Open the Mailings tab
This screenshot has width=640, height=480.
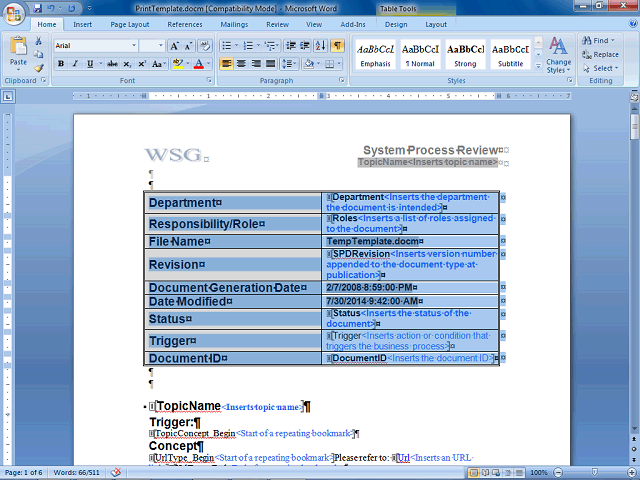point(234,24)
